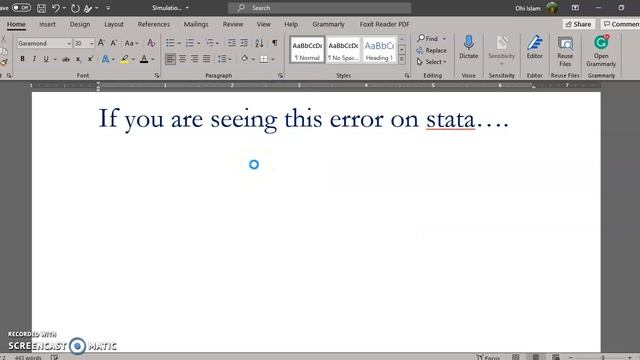
Task: Click the Redo arrow
Action: [75, 8]
